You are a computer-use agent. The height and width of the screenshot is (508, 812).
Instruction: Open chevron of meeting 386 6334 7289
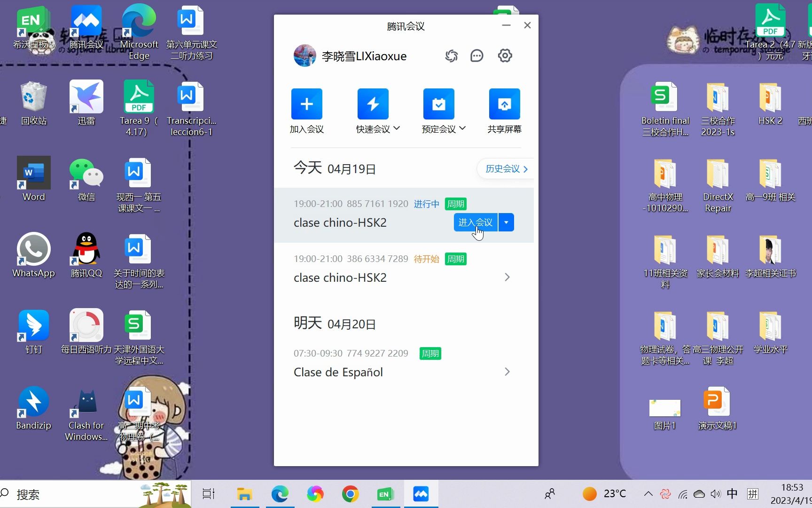pyautogui.click(x=507, y=277)
